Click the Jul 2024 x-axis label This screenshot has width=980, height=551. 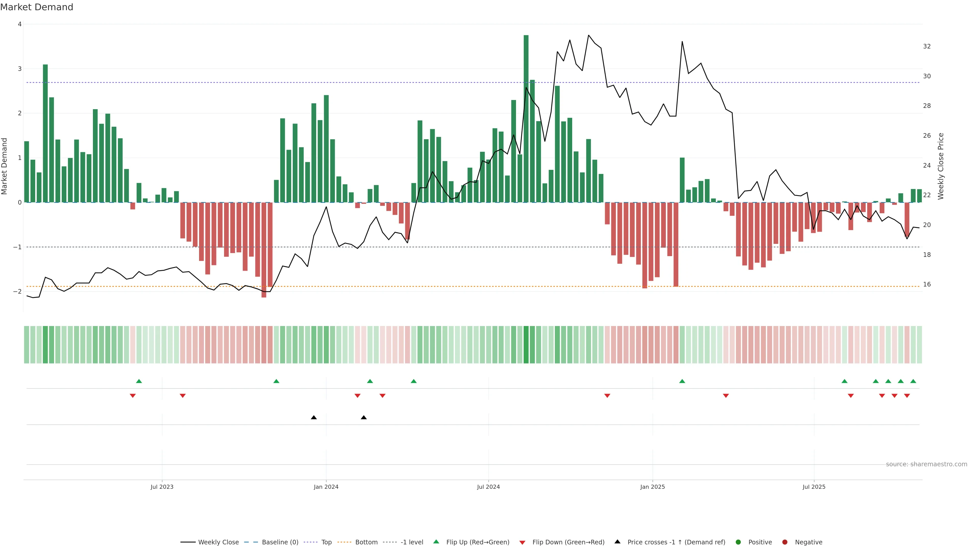tap(488, 487)
